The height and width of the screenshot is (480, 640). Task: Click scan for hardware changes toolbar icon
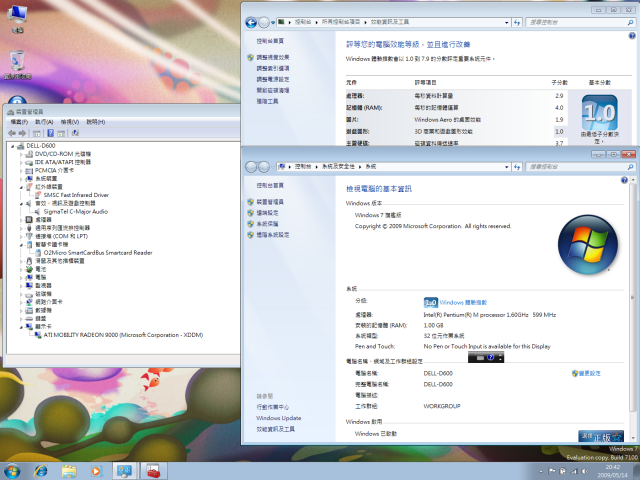pyautogui.click(x=75, y=133)
